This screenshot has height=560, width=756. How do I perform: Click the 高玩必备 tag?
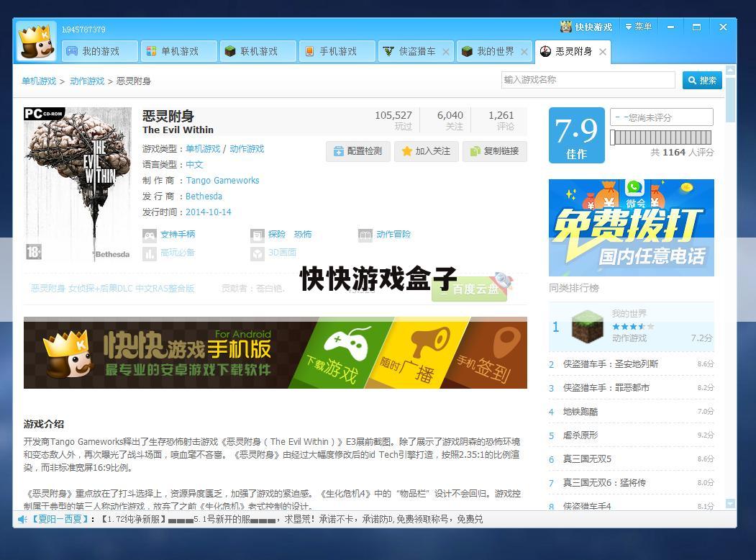[x=178, y=253]
